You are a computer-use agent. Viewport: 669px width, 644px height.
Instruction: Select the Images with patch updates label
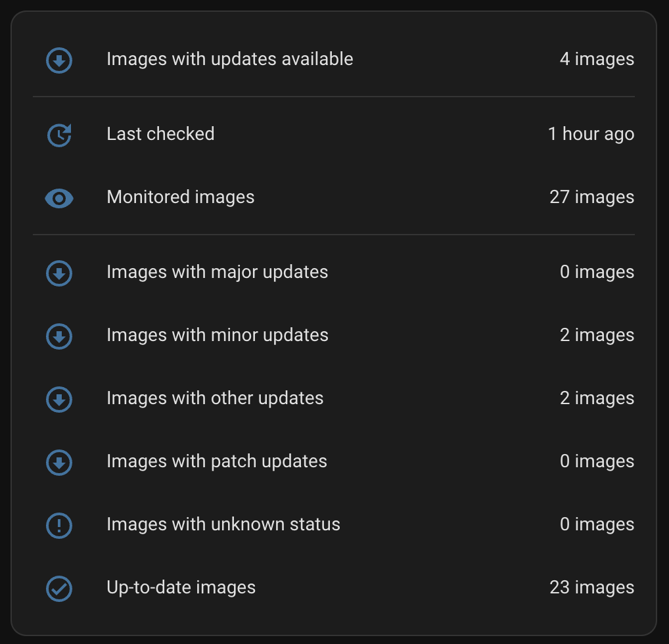(216, 461)
